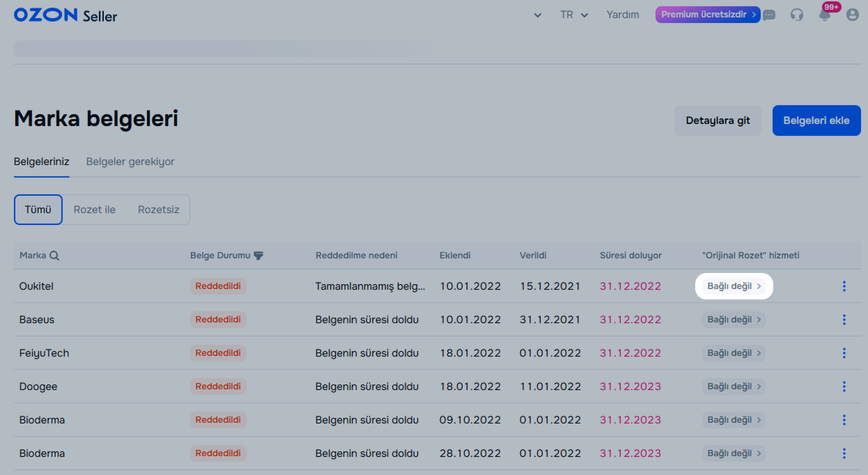Click the Doogee brand name
Screen dimensions: 868x475
pyautogui.click(x=38, y=387)
